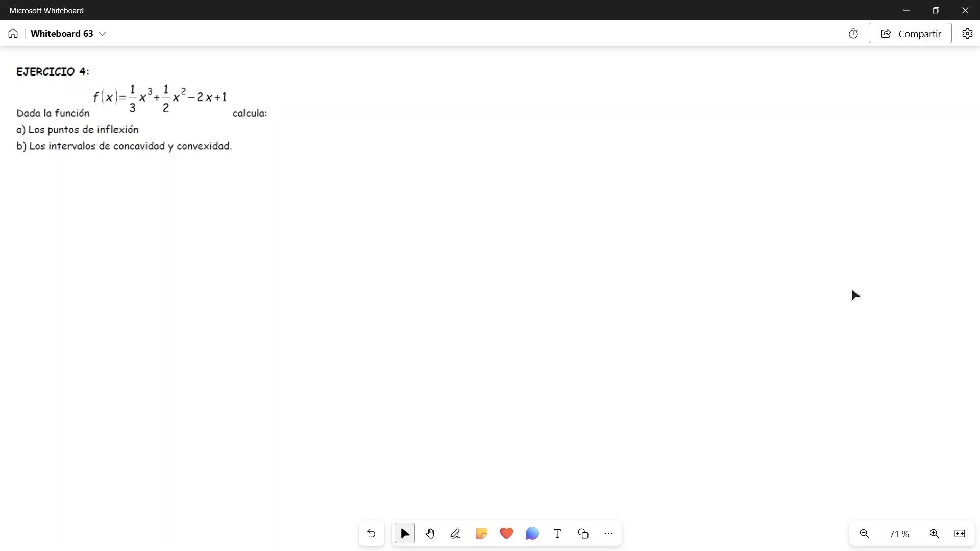Select the pointer selection tool
The width and height of the screenshot is (980, 551).
[405, 534]
